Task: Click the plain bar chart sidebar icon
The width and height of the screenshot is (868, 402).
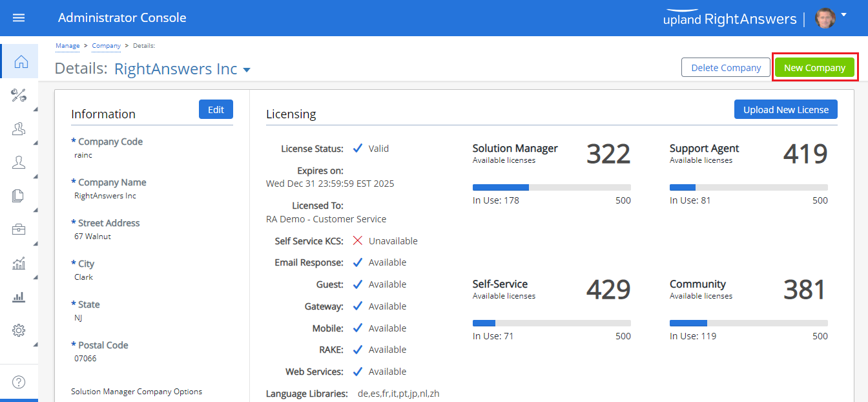Action: [x=19, y=297]
